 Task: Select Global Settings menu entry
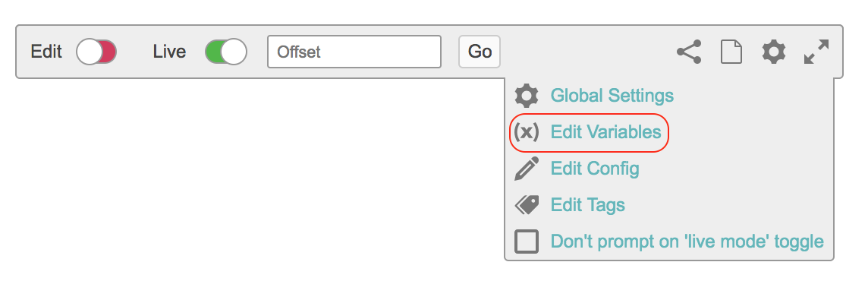point(612,96)
